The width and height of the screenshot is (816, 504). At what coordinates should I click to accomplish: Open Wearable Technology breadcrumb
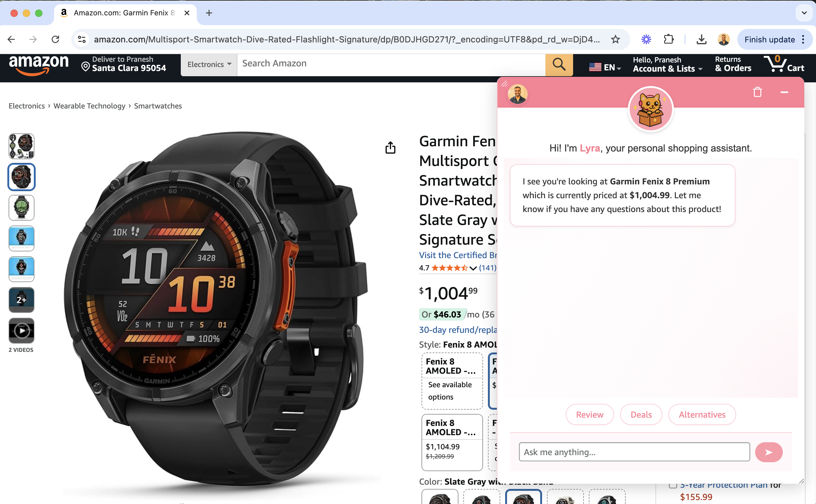(x=89, y=106)
